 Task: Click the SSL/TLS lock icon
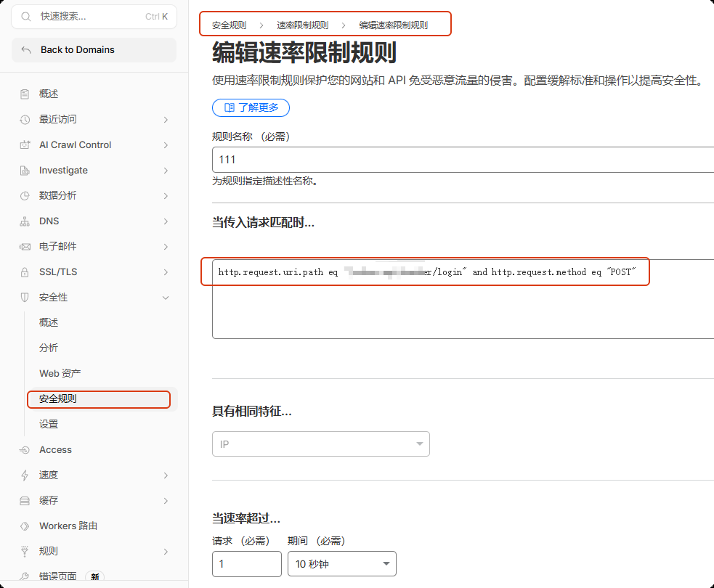[25, 272]
